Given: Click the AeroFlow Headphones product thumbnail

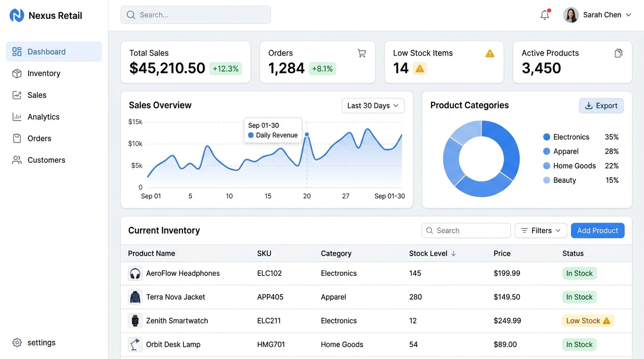Looking at the screenshot, I should click(x=135, y=273).
